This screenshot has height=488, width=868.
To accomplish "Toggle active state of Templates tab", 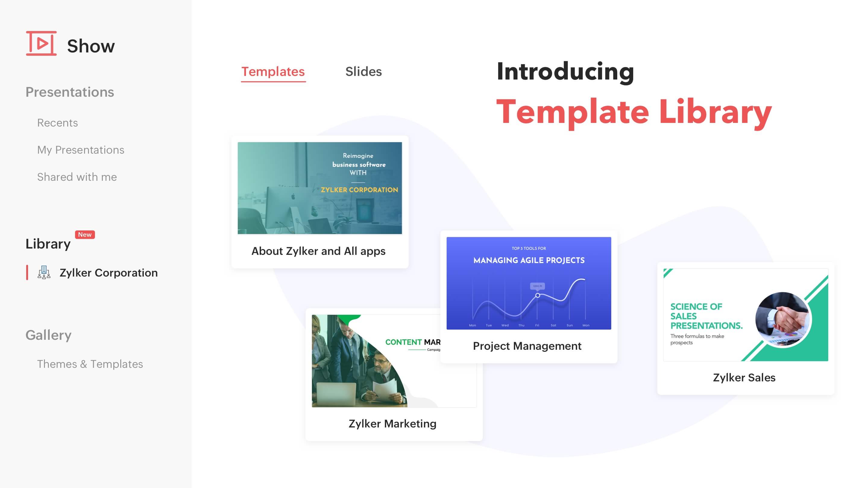I will (272, 71).
